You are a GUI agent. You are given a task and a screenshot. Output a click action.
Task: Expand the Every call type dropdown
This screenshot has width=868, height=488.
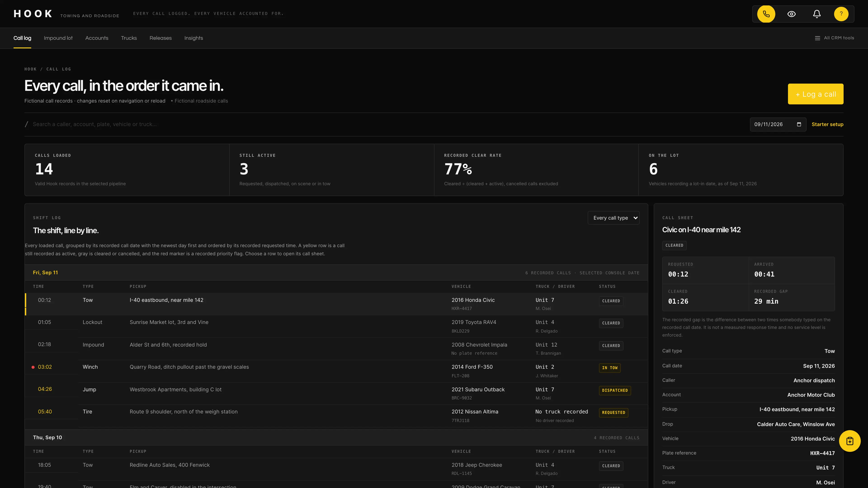[613, 218]
